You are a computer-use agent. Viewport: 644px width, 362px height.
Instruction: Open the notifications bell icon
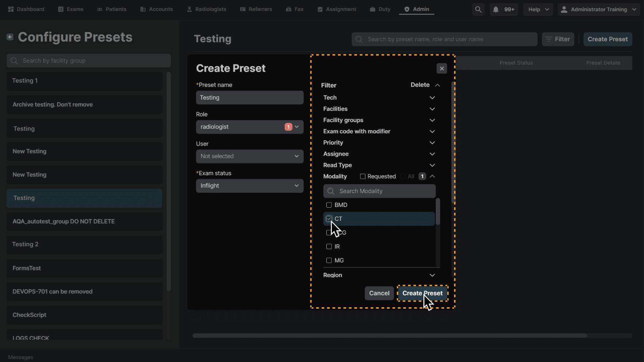(x=496, y=9)
